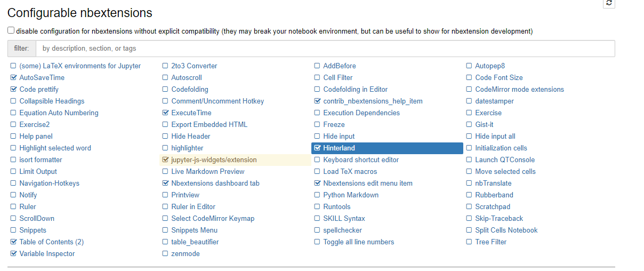644x271 pixels.
Task: Select the zenmode extension
Action: (x=186, y=253)
